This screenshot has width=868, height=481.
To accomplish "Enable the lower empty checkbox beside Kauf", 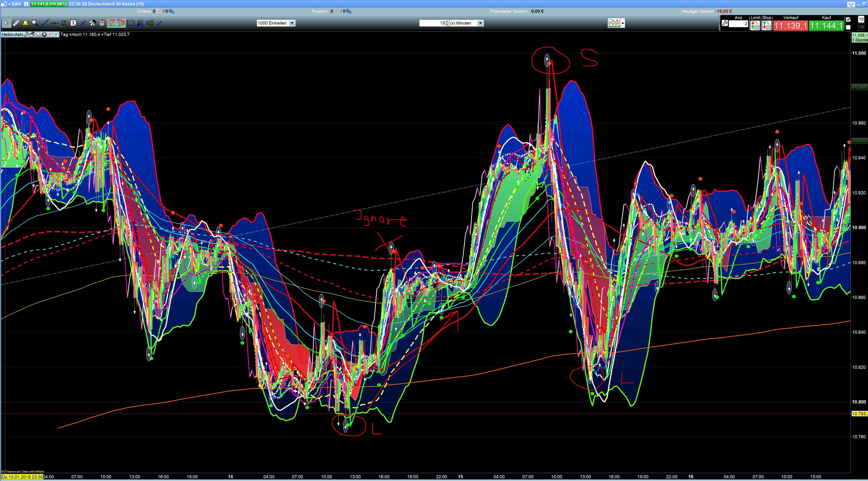I will coord(848,27).
